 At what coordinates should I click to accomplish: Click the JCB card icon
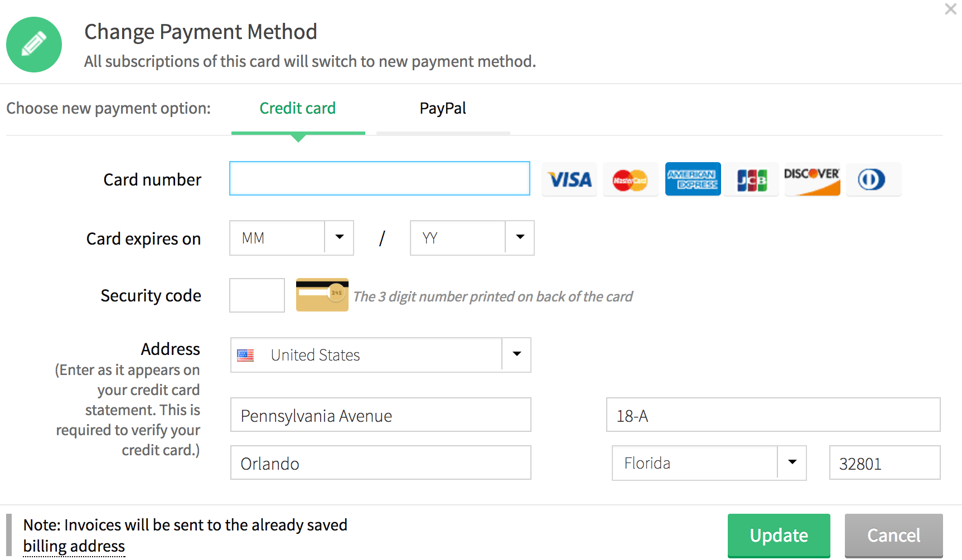click(x=752, y=179)
